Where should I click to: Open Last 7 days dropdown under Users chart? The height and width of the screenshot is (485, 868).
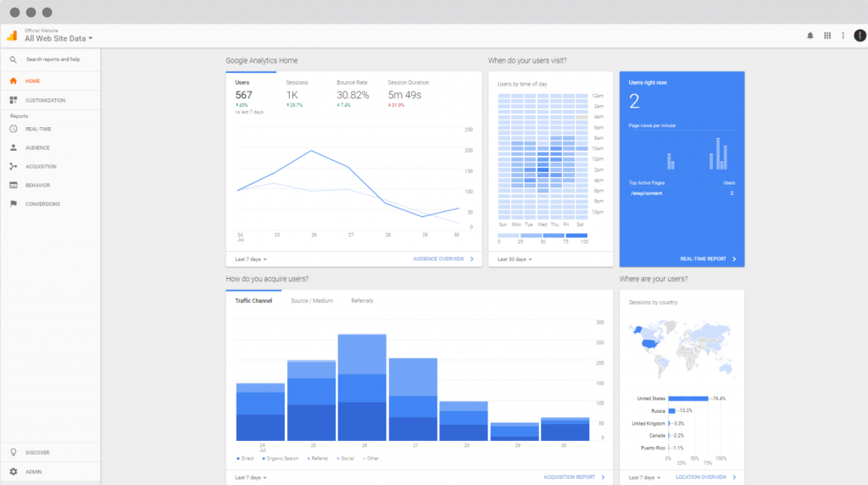click(251, 259)
